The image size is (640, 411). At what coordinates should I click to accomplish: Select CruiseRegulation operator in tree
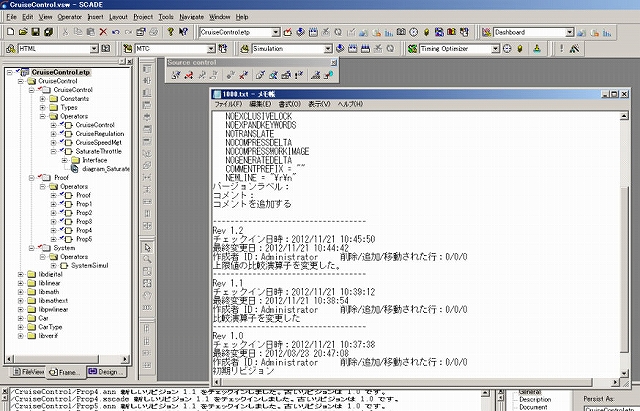click(100, 134)
